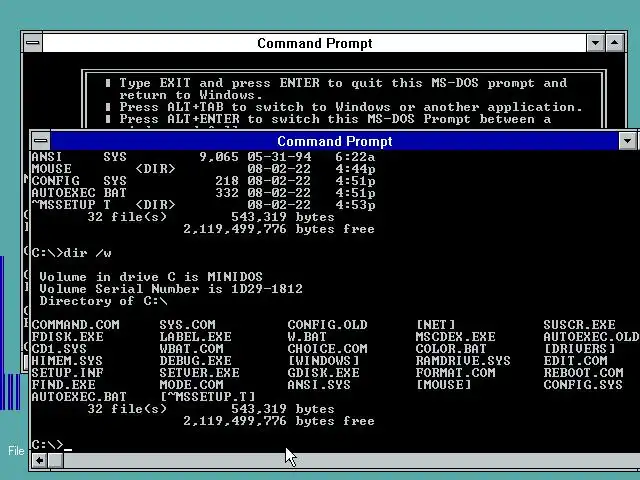Click the GDISK.EXE file name
This screenshot has height=480, width=640.
pos(324,373)
